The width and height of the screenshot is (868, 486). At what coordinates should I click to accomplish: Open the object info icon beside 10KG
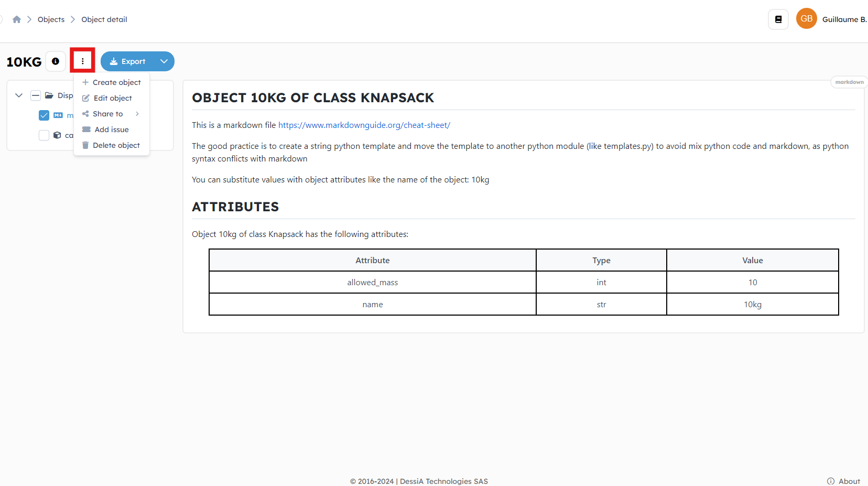click(56, 61)
